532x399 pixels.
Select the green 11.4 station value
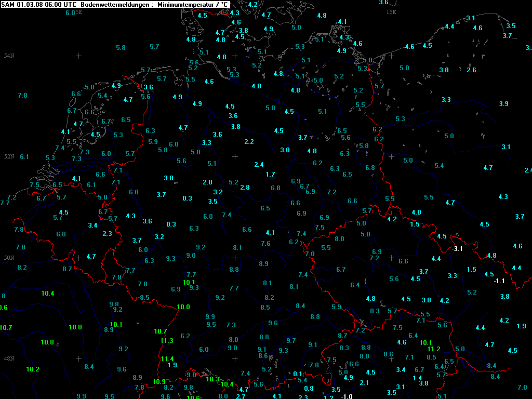[167, 359]
